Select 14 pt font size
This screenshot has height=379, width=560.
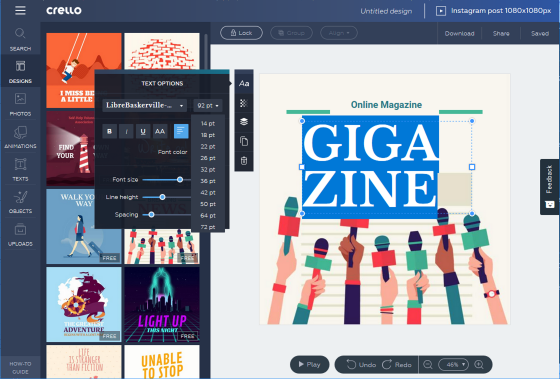click(x=208, y=123)
